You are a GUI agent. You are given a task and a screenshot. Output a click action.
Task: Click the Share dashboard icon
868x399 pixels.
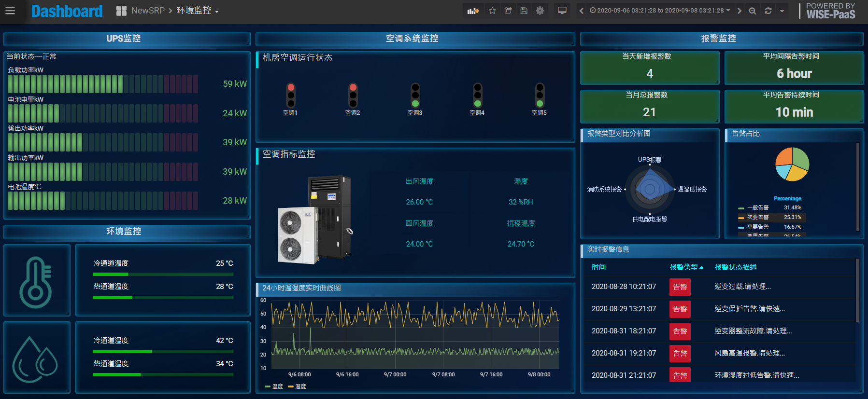click(508, 11)
